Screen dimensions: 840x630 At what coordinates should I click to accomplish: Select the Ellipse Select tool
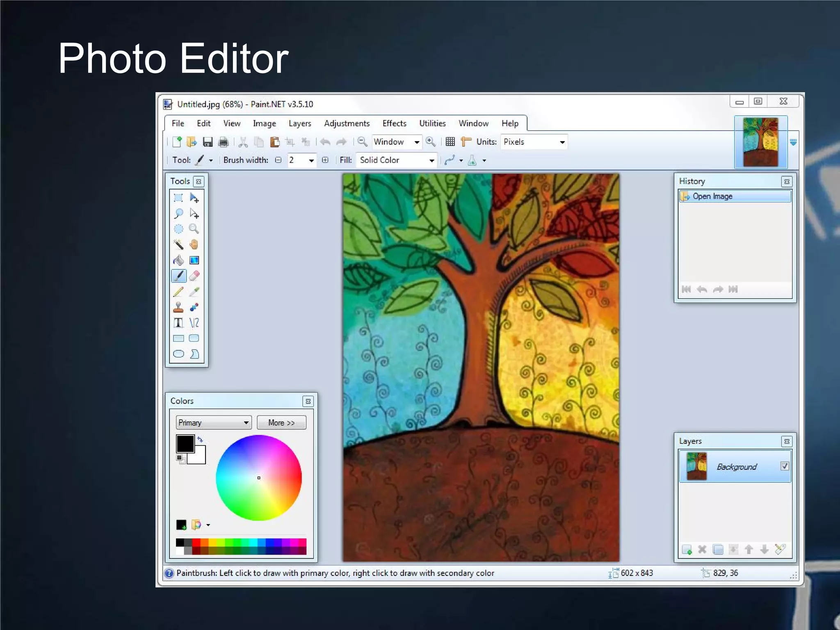point(178,229)
